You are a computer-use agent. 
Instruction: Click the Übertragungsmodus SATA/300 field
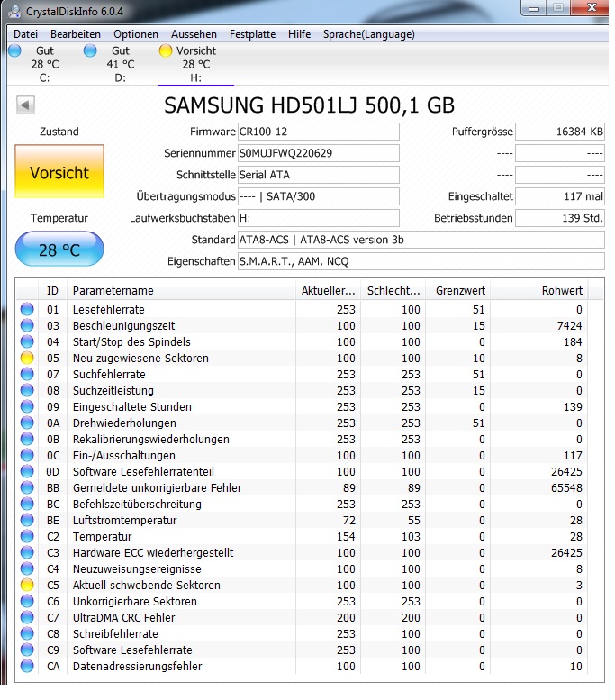(319, 197)
